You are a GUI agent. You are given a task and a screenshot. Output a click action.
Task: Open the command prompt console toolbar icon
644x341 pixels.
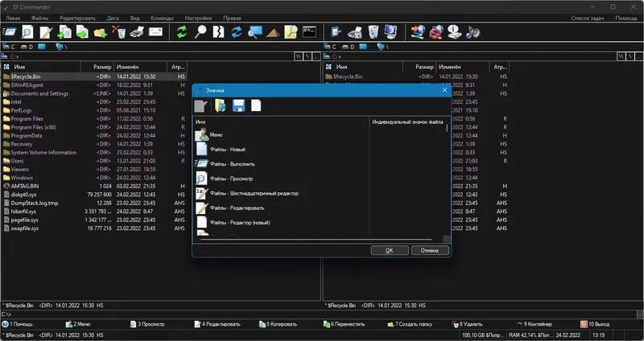(309, 32)
